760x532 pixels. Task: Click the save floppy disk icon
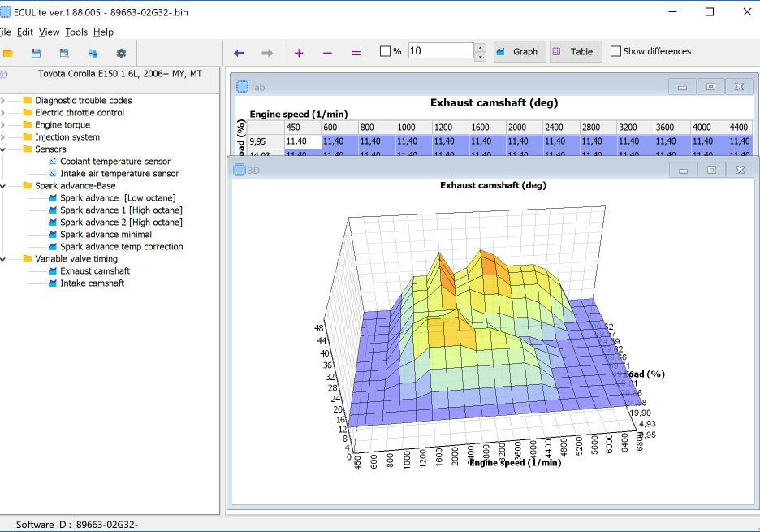pyautogui.click(x=36, y=53)
